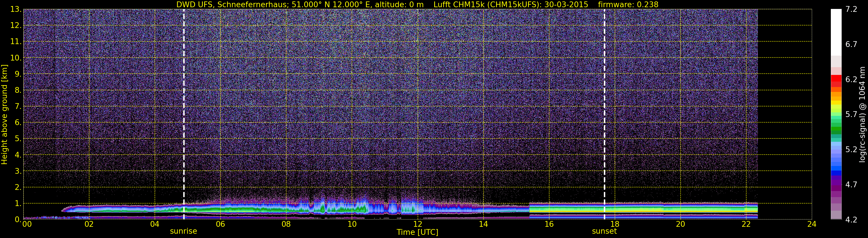
Task: Click the white top section of the colorbar
Action: click(x=836, y=32)
